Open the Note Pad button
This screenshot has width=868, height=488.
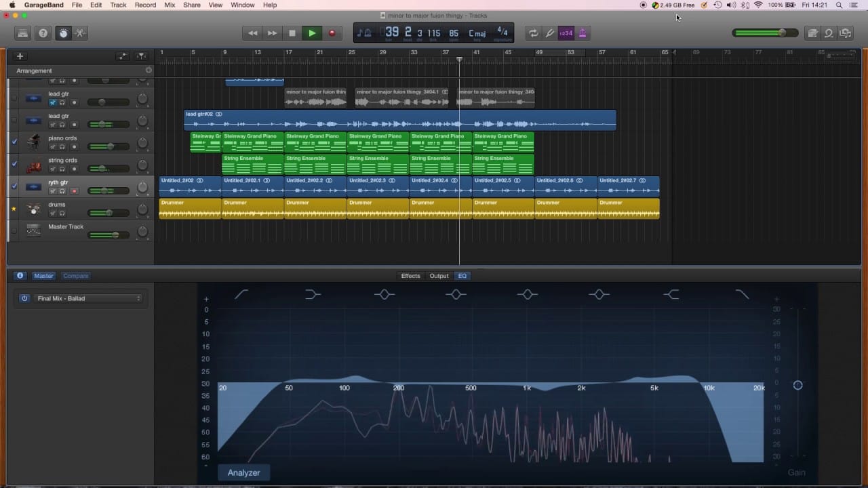(812, 33)
